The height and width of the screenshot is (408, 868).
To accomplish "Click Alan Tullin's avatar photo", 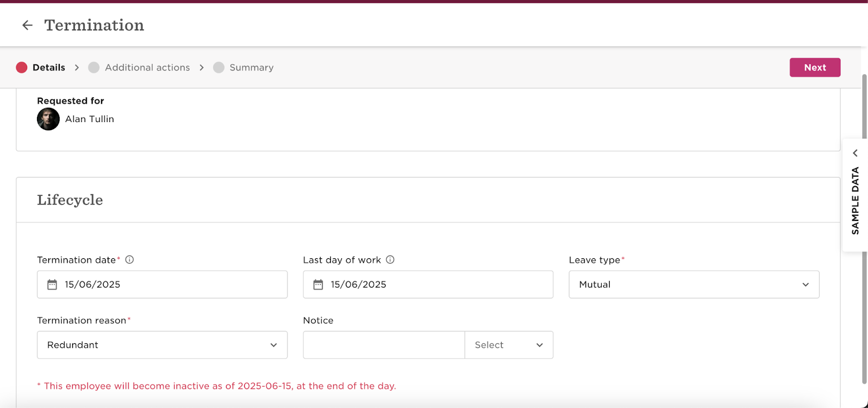I will 48,119.
